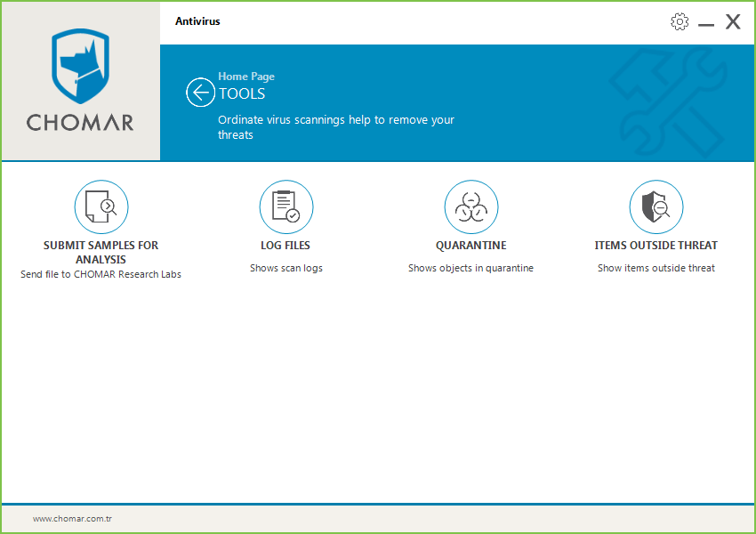Go back using the arrow circle icon
Screen dimensions: 756x534
point(201,93)
